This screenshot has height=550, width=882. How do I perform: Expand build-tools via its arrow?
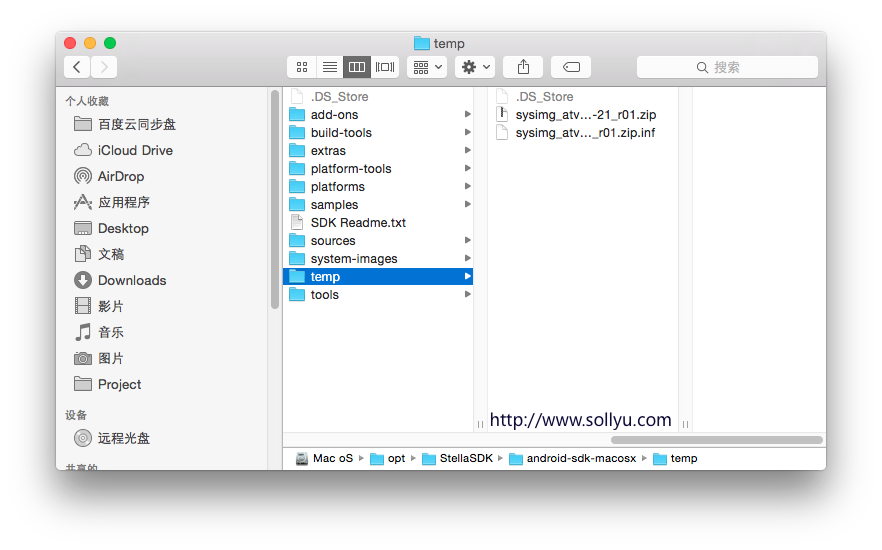(x=467, y=132)
